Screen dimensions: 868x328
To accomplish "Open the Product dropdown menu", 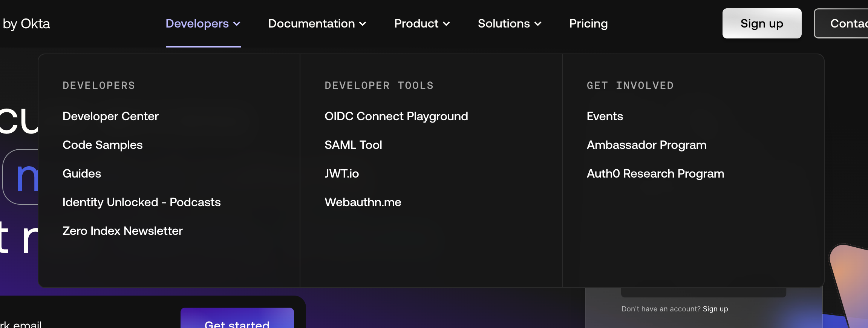I will click(422, 24).
